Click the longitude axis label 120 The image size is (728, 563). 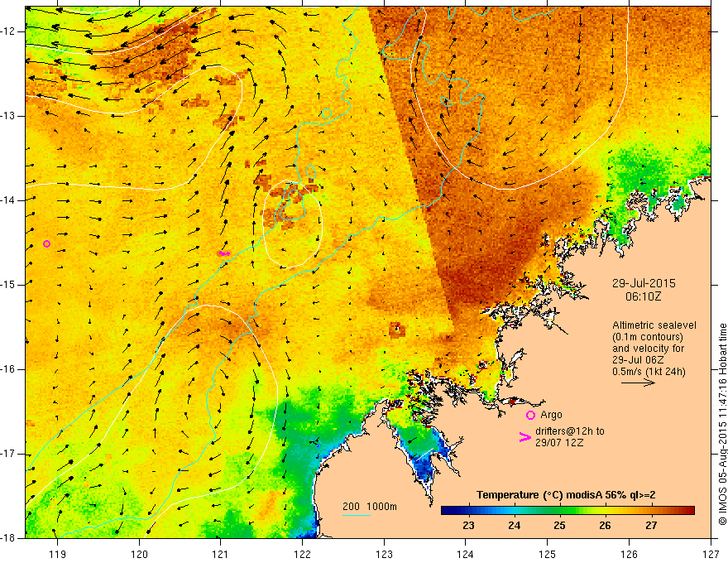pos(139,554)
